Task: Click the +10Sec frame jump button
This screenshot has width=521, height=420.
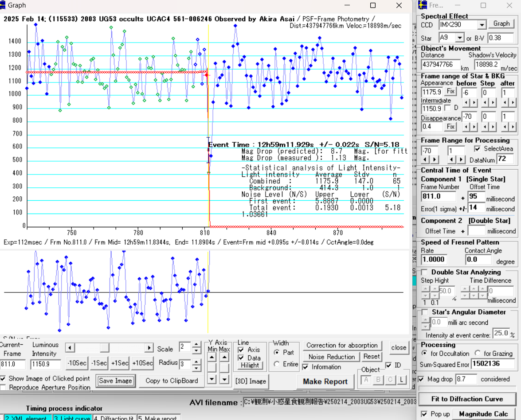Action: [x=142, y=363]
